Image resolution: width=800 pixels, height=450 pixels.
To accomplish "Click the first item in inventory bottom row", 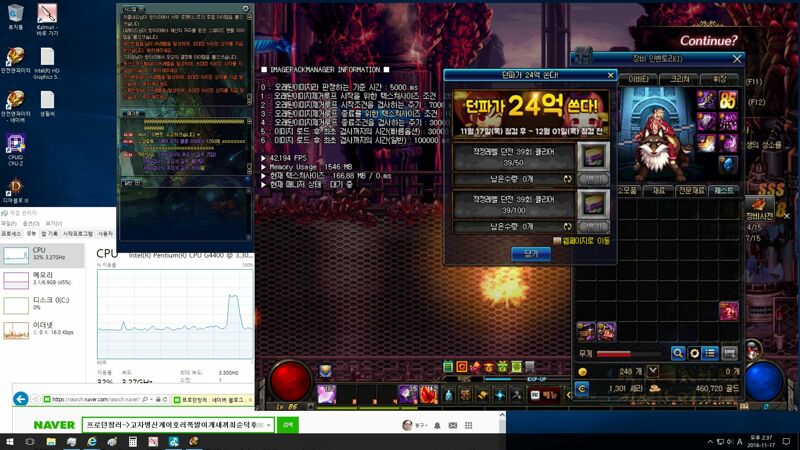I will (586, 331).
